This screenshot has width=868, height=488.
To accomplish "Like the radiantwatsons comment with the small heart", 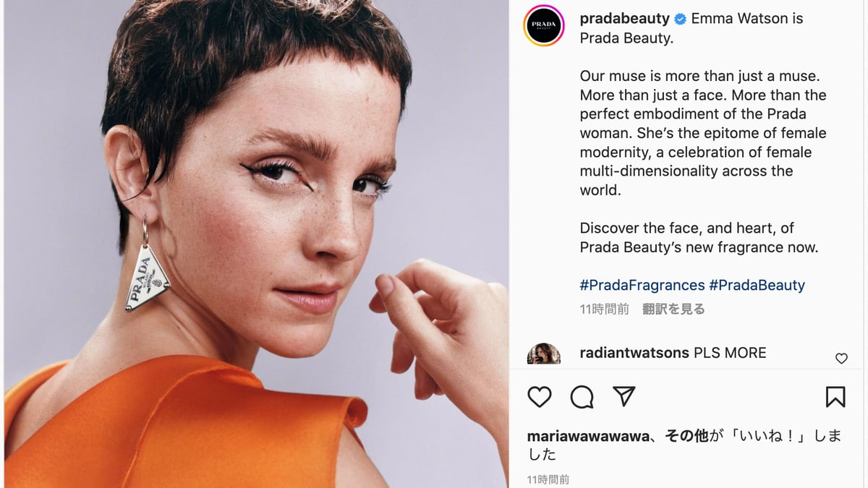I will (841, 359).
